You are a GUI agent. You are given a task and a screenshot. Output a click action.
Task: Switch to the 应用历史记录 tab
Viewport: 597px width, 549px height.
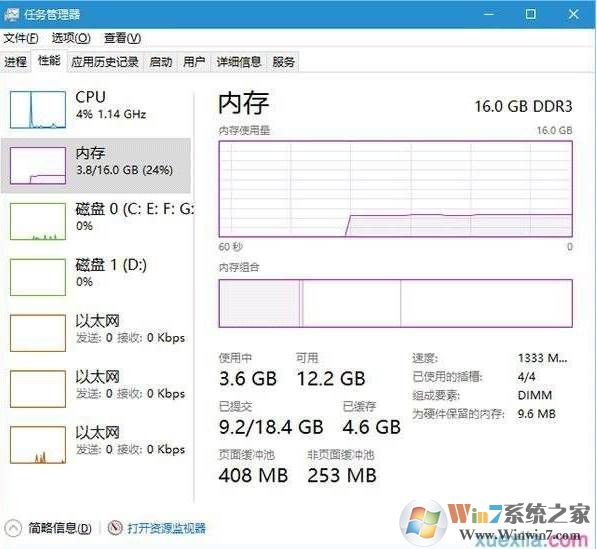(x=105, y=62)
